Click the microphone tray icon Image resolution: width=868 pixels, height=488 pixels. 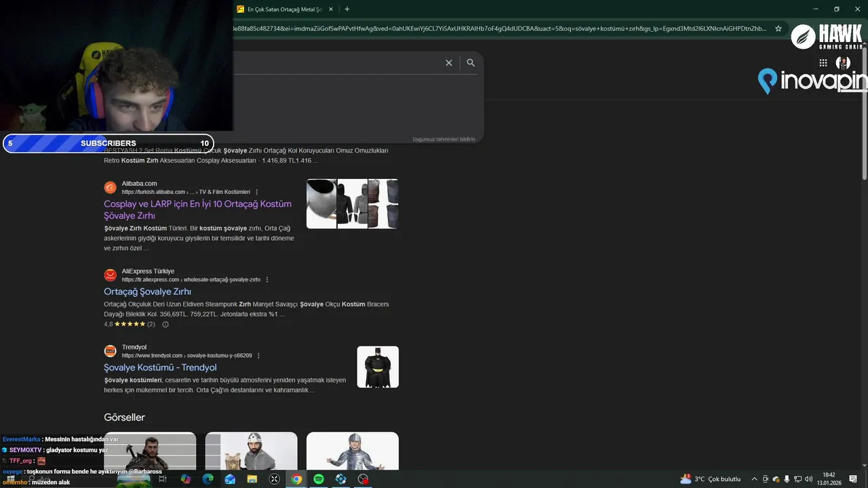coord(787,479)
